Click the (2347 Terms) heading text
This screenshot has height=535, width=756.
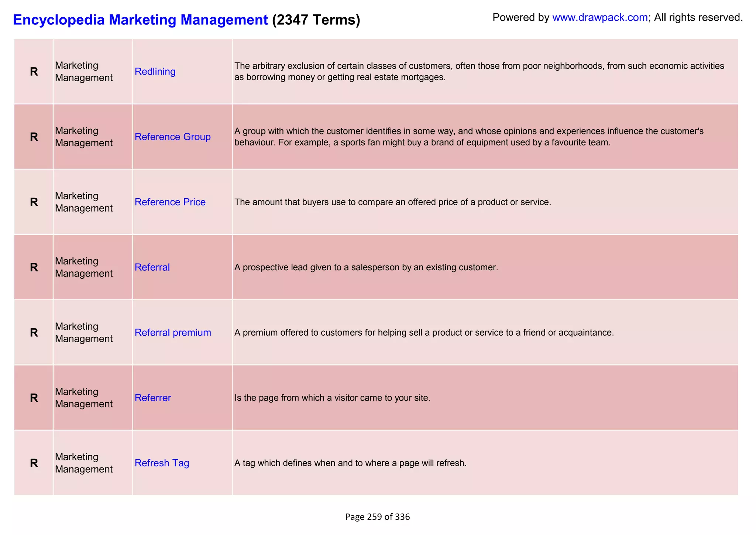316,20
